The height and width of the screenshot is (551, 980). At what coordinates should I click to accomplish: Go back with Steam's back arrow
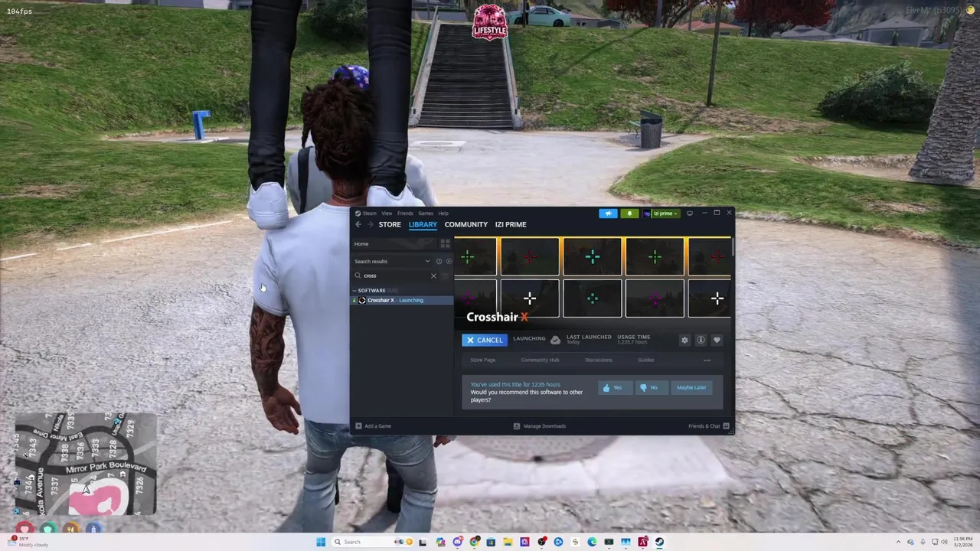point(358,224)
